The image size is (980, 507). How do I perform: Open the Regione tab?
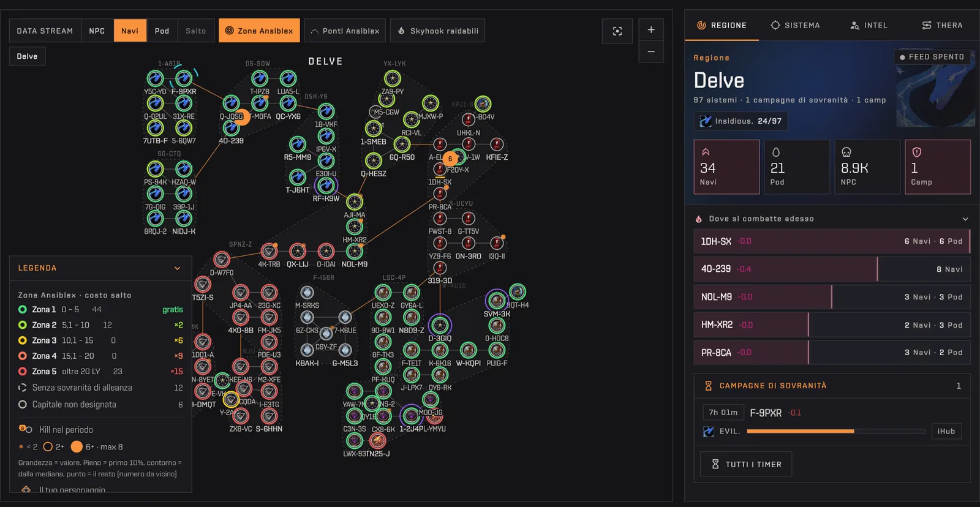coord(722,25)
